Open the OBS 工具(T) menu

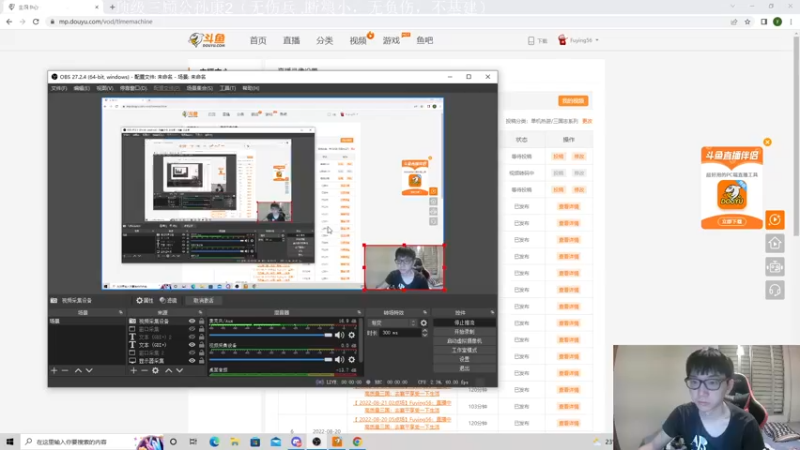pos(228,88)
